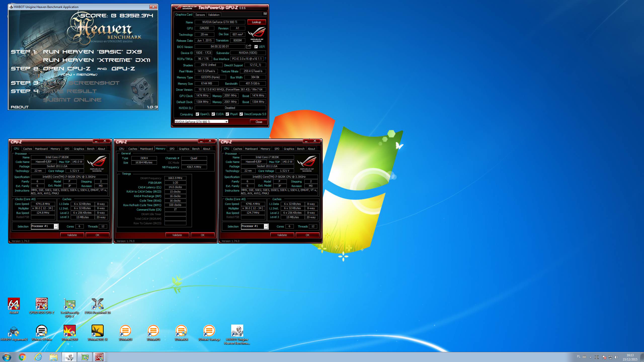Image resolution: width=644 pixels, height=362 pixels.
Task: Click the PL input language indicator
Action: tap(579, 356)
